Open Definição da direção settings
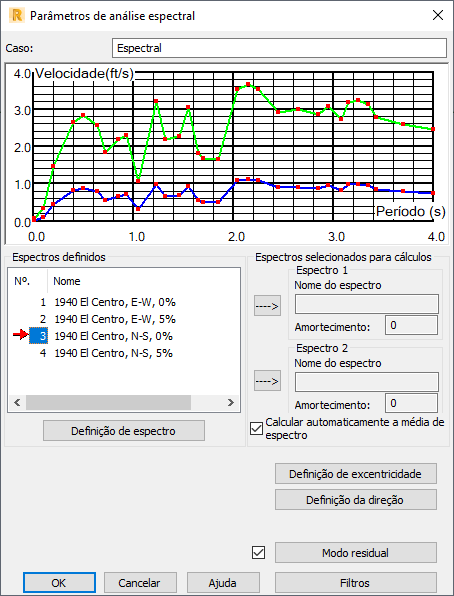Image resolution: width=454 pixels, height=596 pixels. coord(356,500)
